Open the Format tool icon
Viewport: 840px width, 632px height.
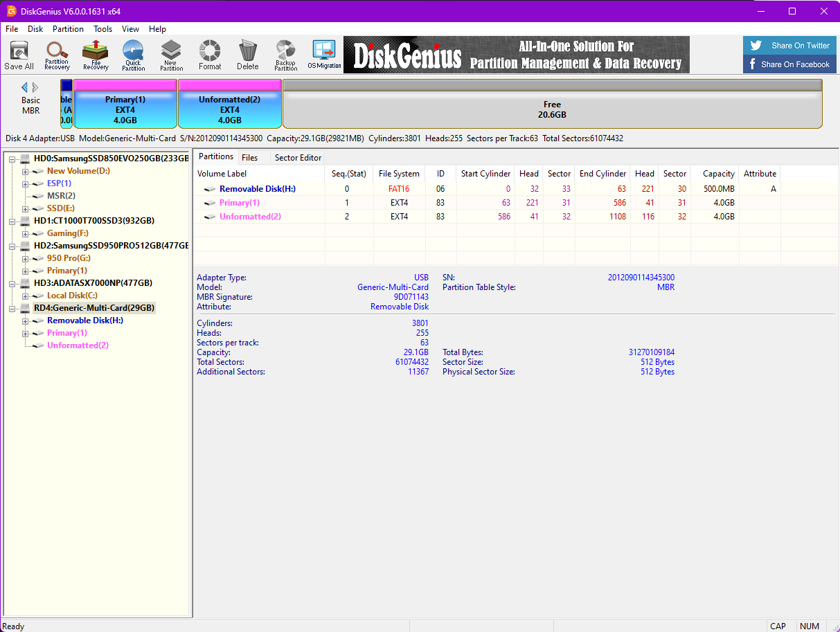click(209, 55)
